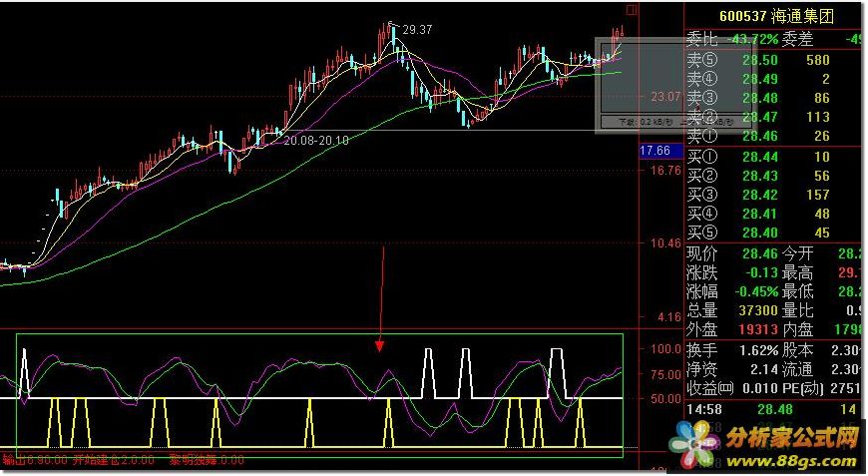Click the 最低 label
This screenshot has height=476, width=868.
798,291
